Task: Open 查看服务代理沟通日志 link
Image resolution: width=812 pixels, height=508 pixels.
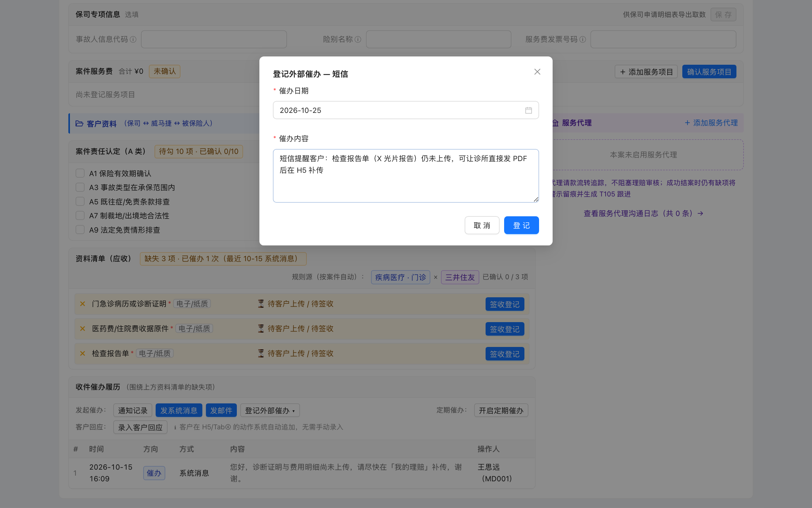Action: pos(643,213)
